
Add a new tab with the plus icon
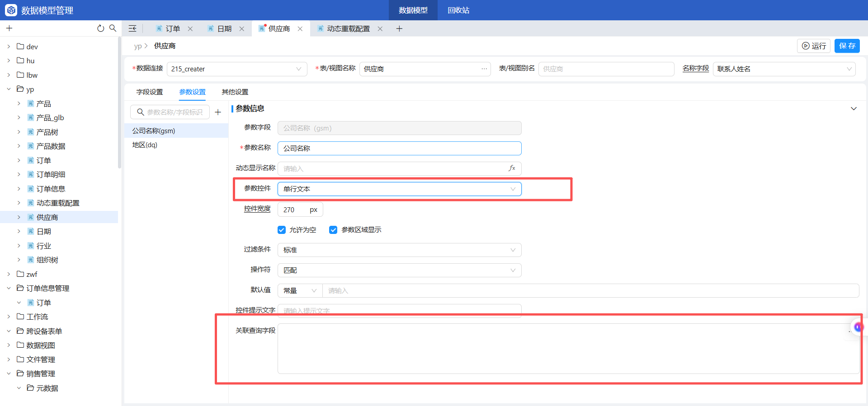pos(399,29)
